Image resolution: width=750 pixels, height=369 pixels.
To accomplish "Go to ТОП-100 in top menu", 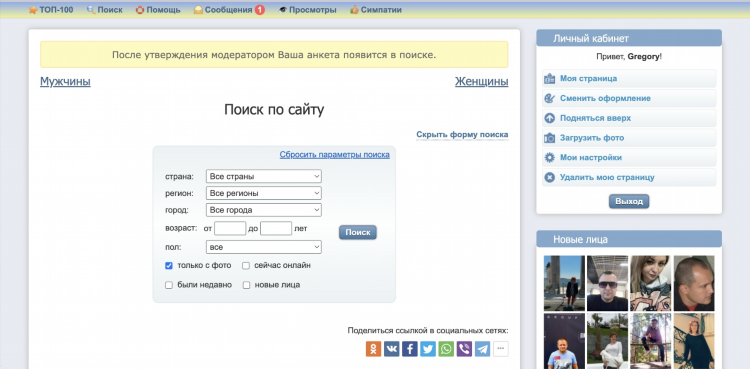I will pyautogui.click(x=51, y=10).
